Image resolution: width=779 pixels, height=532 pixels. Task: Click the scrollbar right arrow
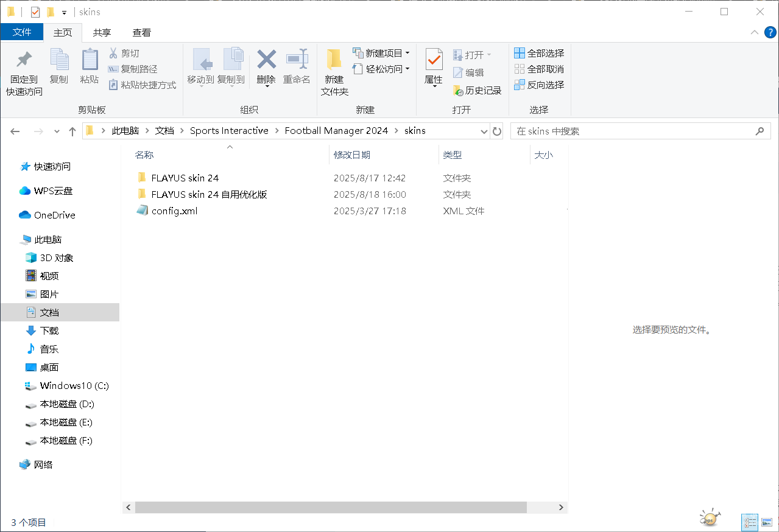(561, 507)
